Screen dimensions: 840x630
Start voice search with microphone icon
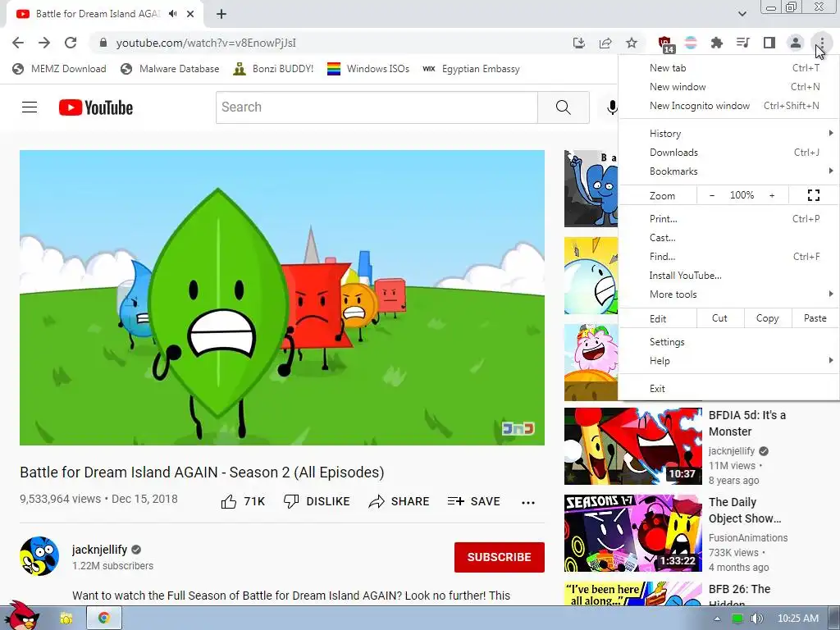tap(612, 107)
